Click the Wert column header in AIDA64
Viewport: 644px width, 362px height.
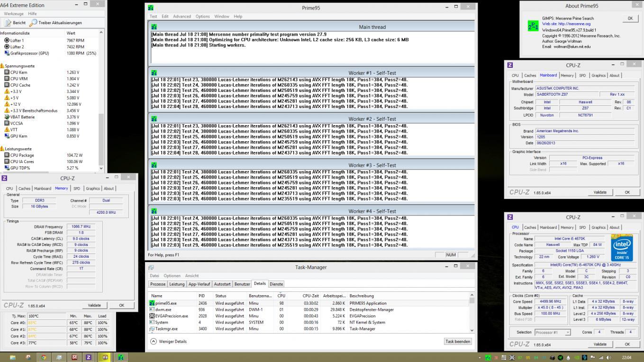pyautogui.click(x=82, y=33)
